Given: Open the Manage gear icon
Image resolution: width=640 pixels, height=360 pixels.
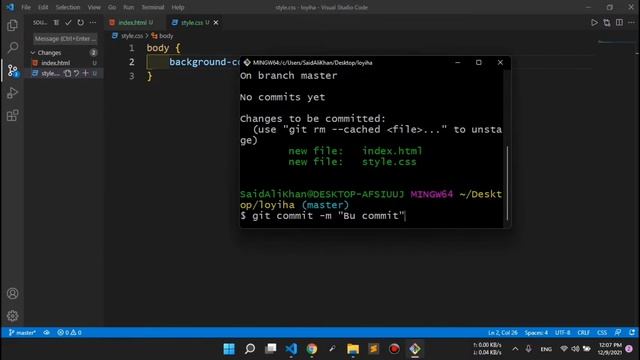Looking at the screenshot, I should coord(13,316).
